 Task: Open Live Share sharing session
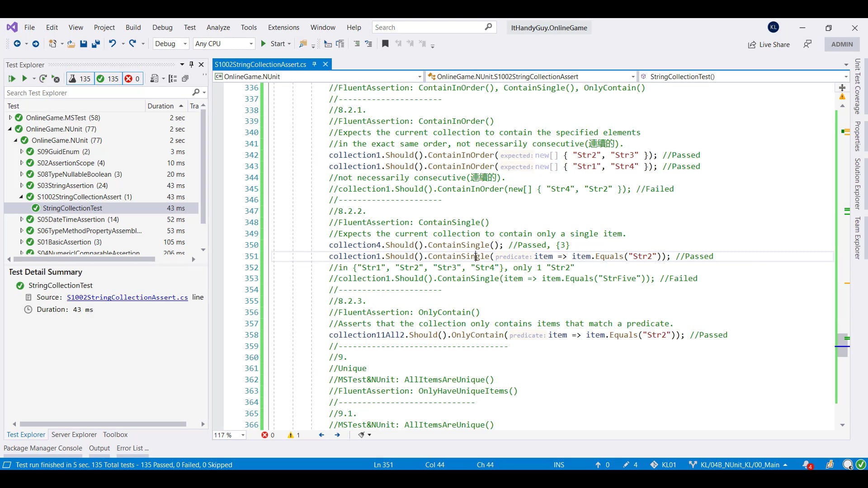[769, 45]
